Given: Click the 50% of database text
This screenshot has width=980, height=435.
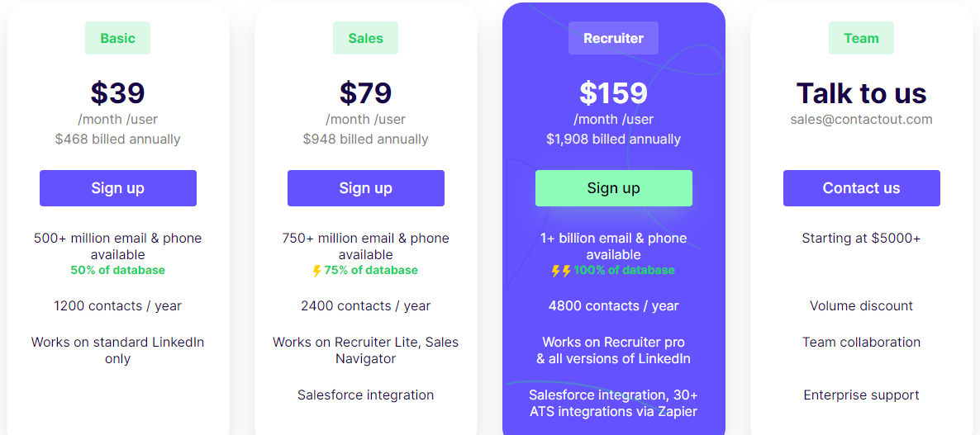Looking at the screenshot, I should coord(118,270).
